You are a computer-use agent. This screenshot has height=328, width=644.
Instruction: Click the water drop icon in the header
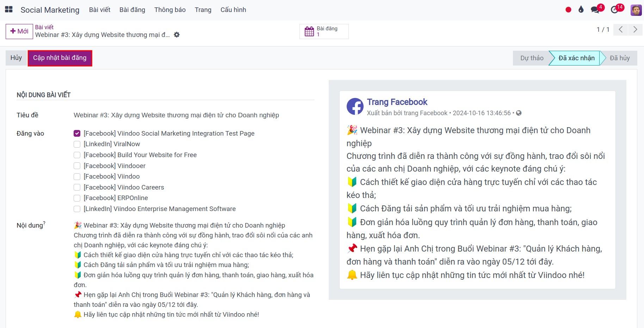581,10
